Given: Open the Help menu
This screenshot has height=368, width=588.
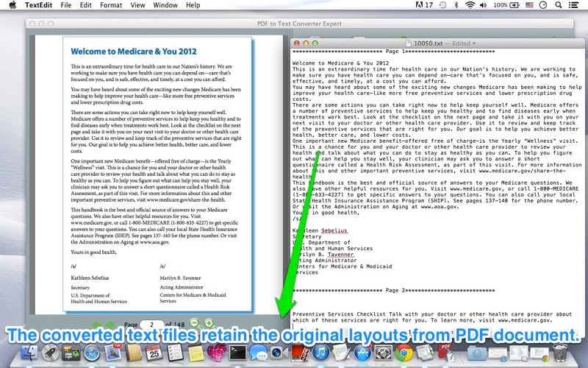Looking at the screenshot, I should 193,5.
